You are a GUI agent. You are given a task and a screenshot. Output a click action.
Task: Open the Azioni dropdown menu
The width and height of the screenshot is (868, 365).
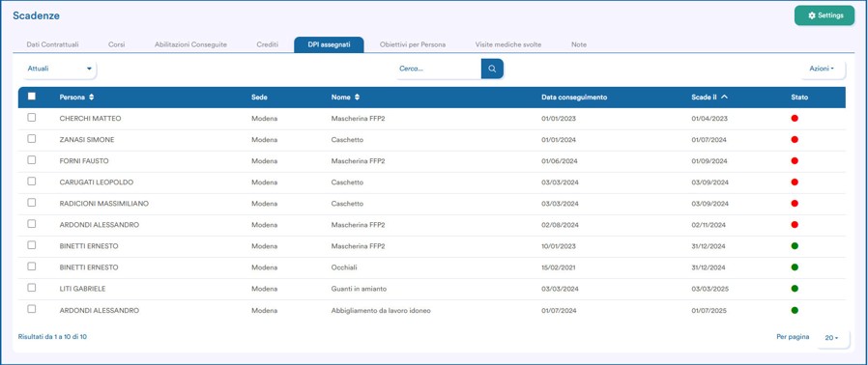[x=822, y=69]
